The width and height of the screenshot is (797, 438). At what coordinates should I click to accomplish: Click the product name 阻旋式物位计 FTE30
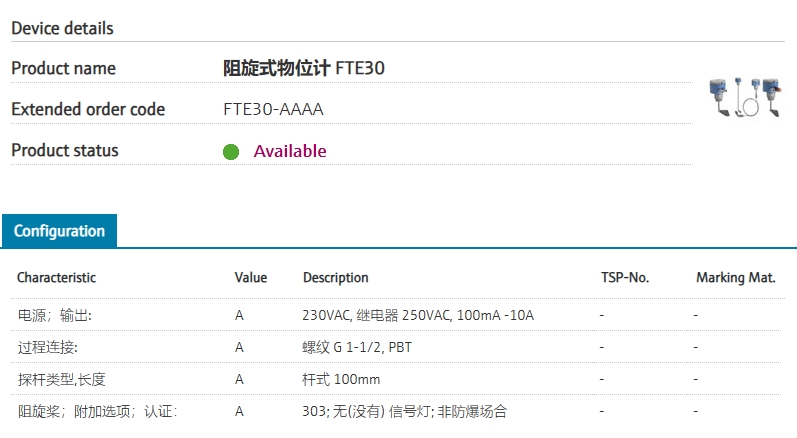(304, 68)
